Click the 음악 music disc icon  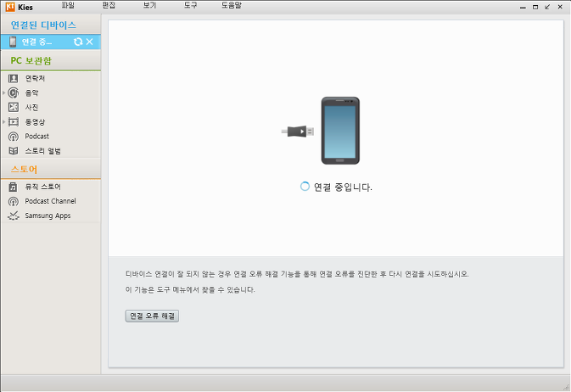click(x=14, y=92)
